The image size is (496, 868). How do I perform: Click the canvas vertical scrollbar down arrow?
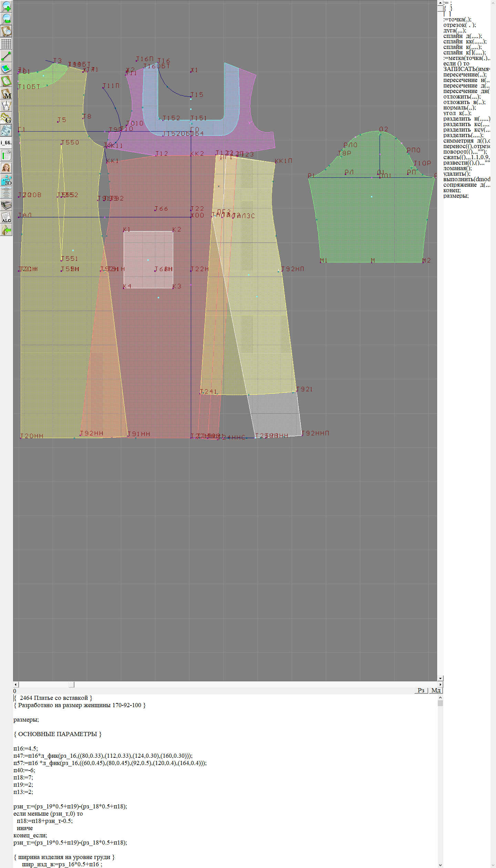point(440,678)
